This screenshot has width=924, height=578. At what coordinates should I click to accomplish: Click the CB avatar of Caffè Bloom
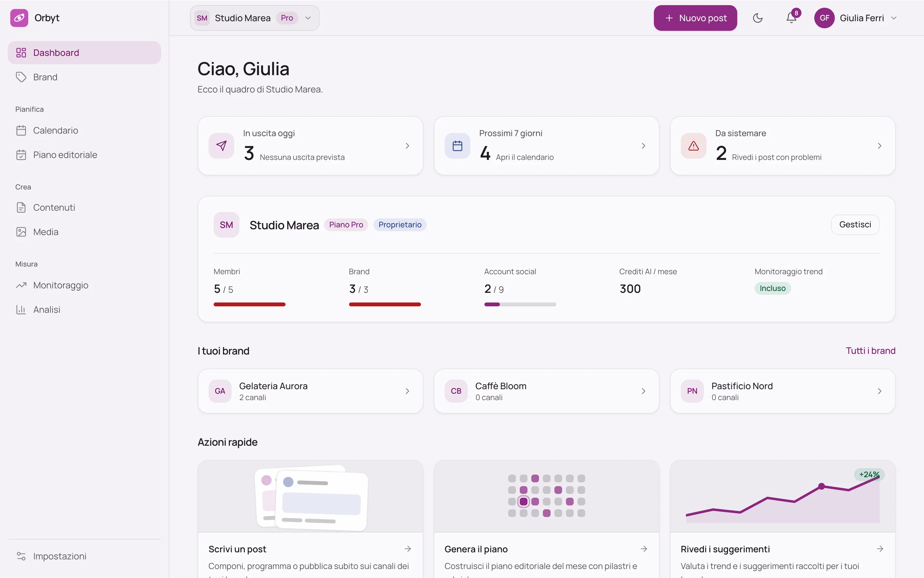[456, 391]
